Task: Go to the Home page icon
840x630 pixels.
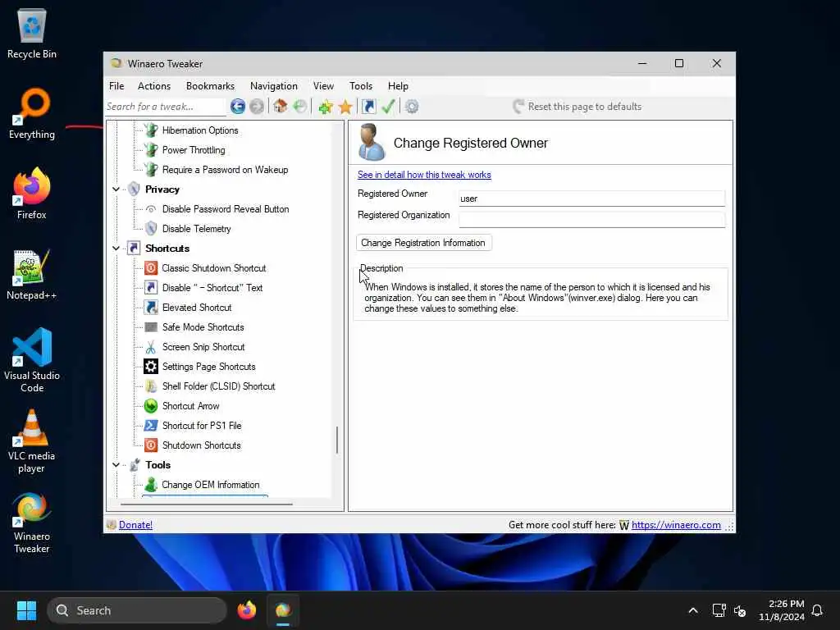Action: point(280,106)
